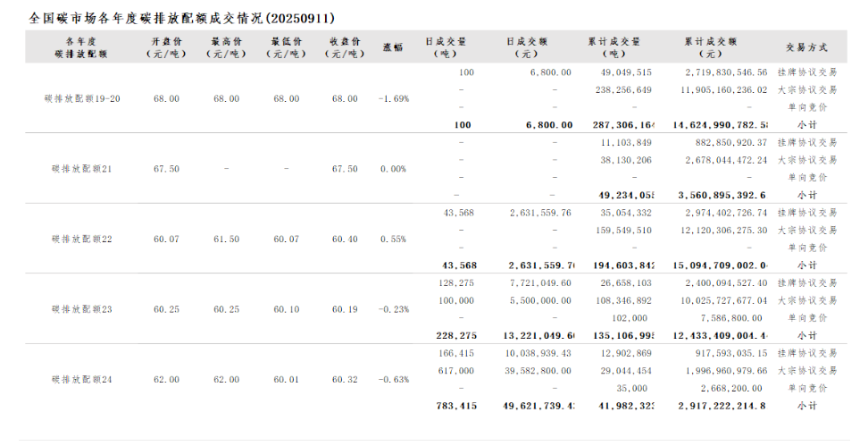
Task: Select the 7,586,800.00 cumulative turnover cell
Action: [740, 317]
